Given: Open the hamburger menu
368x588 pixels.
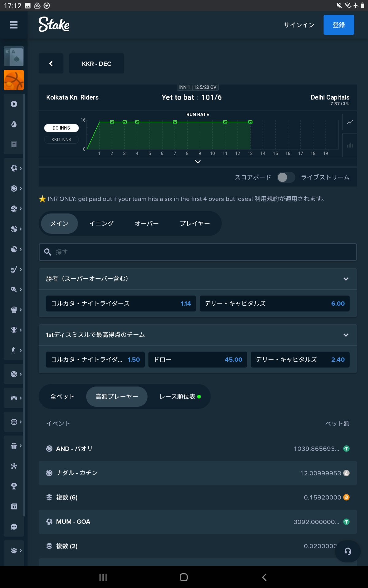Looking at the screenshot, I should [x=14, y=25].
